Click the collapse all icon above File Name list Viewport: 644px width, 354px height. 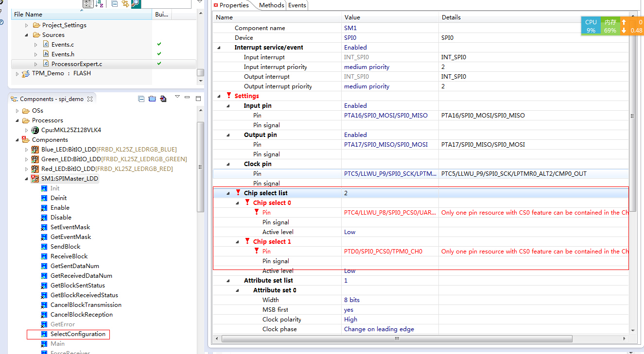pos(115,4)
